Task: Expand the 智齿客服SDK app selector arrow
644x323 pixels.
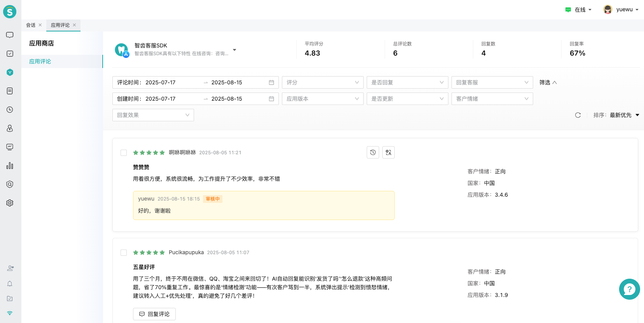Action: pyautogui.click(x=234, y=50)
